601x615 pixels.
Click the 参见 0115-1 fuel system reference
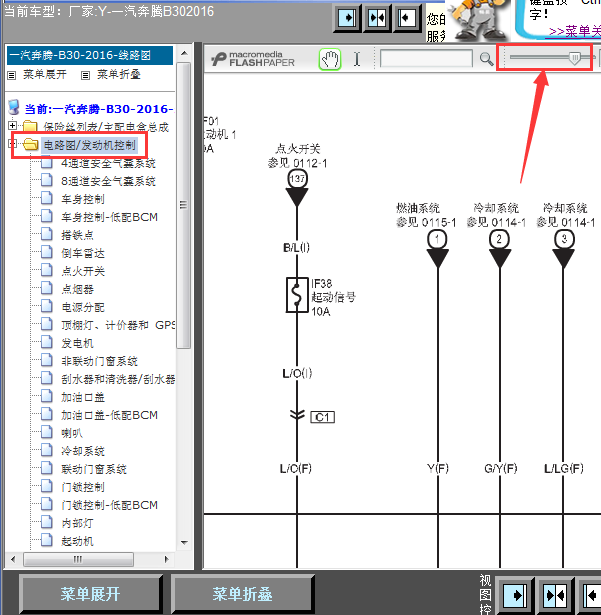[x=426, y=222]
